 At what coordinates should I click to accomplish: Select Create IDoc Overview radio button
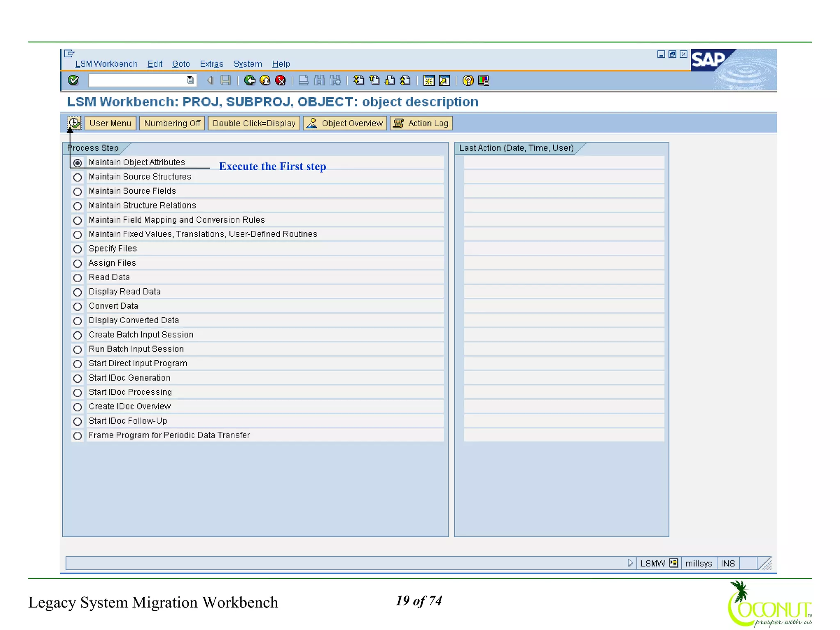click(78, 407)
